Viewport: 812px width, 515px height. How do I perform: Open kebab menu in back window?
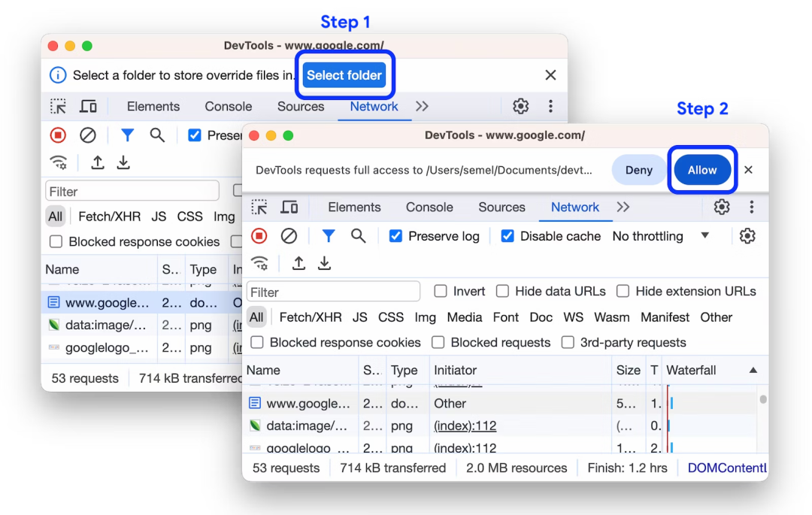point(550,106)
